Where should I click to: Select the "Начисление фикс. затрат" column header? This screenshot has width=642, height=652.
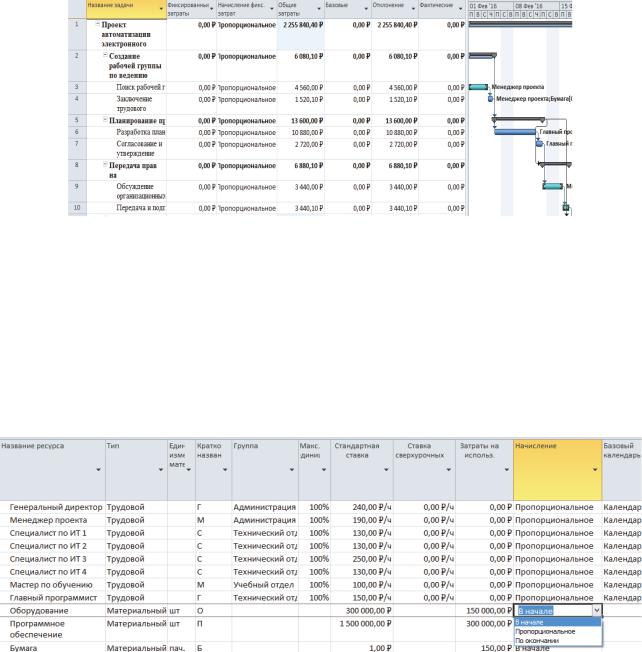pyautogui.click(x=246, y=9)
